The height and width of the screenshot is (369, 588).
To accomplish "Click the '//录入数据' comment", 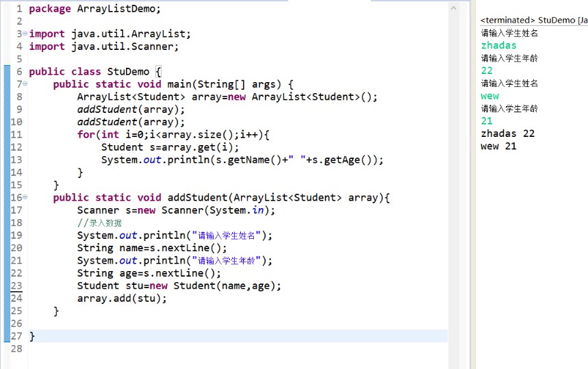I will coord(99,222).
